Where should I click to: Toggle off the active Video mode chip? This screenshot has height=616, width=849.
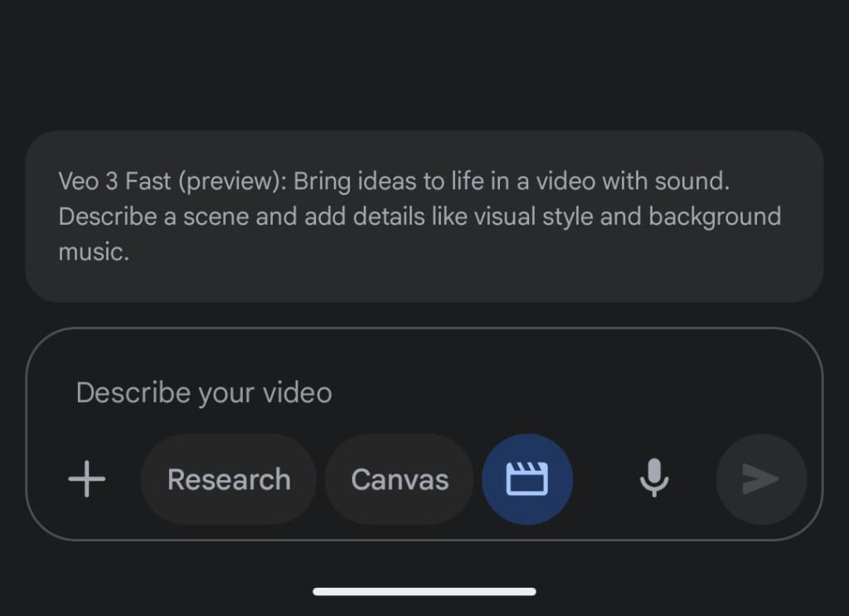pos(527,479)
